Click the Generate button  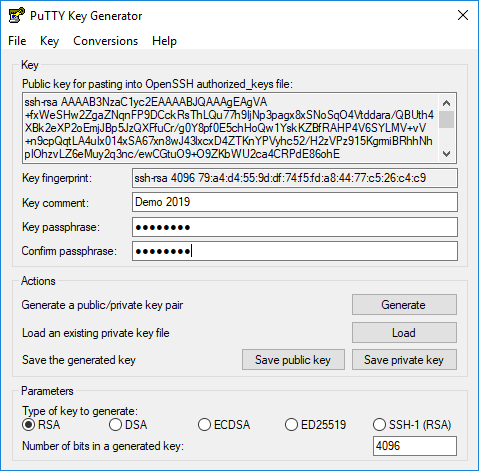[x=404, y=305]
